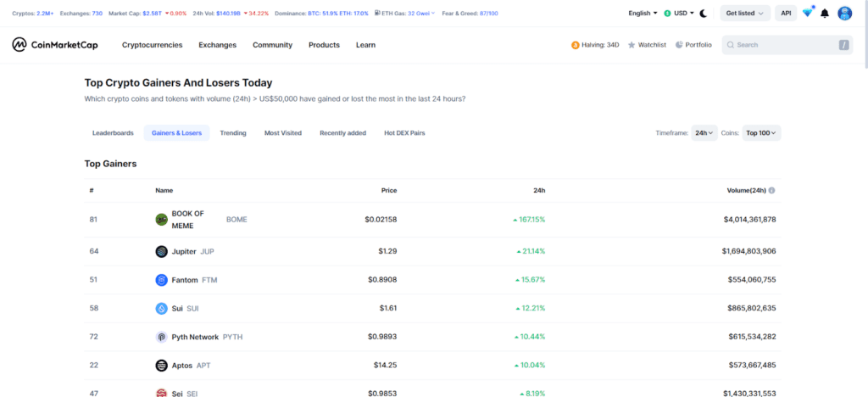Open the Pyth Network PYTH row name
Image resolution: width=868 pixels, height=397 pixels.
click(207, 337)
